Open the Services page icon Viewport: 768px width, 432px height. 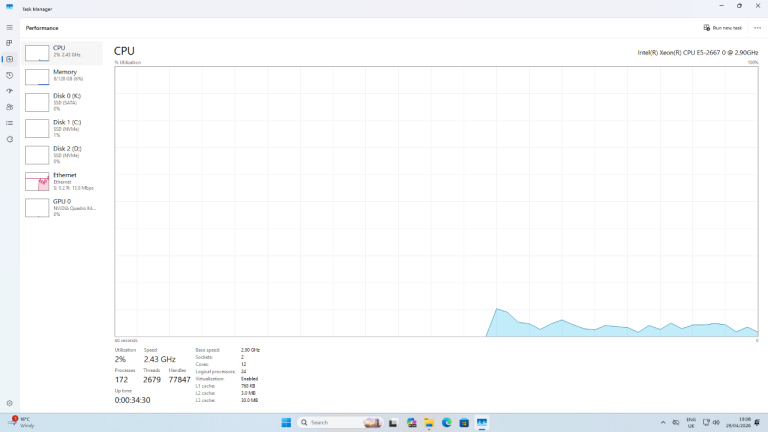tap(9, 139)
